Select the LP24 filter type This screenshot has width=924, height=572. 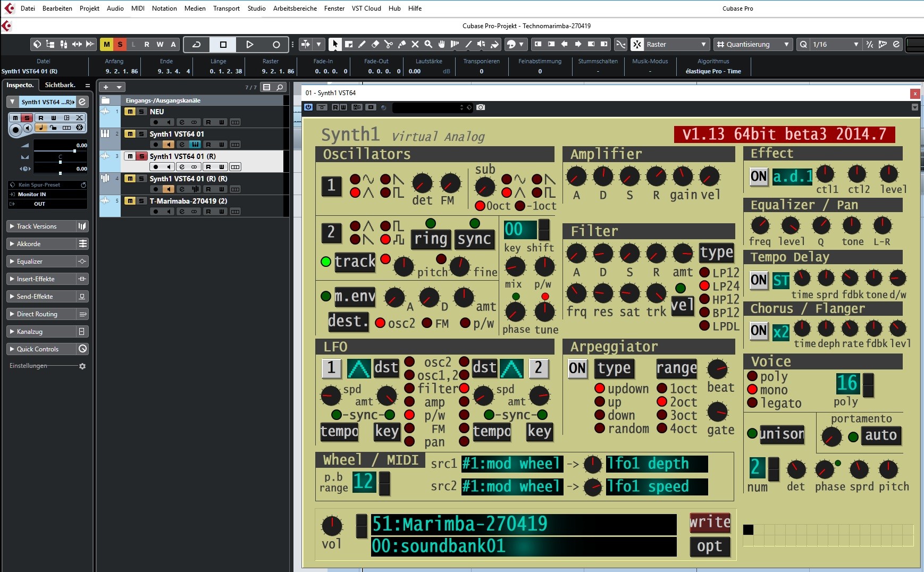pyautogui.click(x=705, y=286)
